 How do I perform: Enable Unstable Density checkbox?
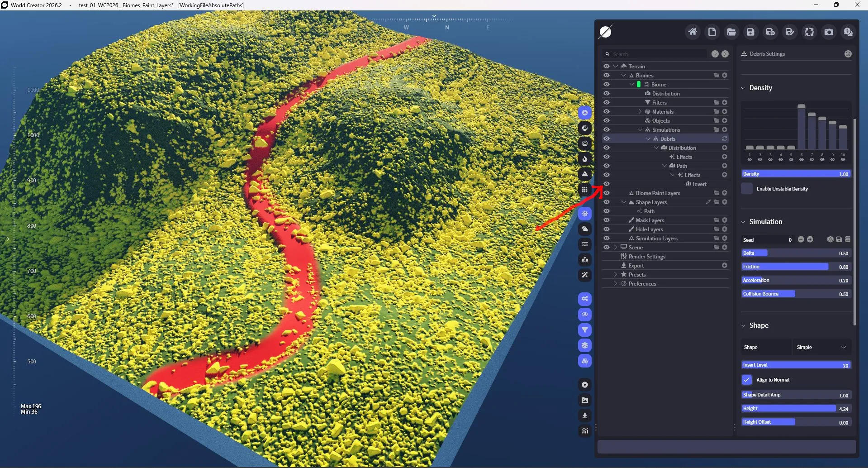pos(747,189)
